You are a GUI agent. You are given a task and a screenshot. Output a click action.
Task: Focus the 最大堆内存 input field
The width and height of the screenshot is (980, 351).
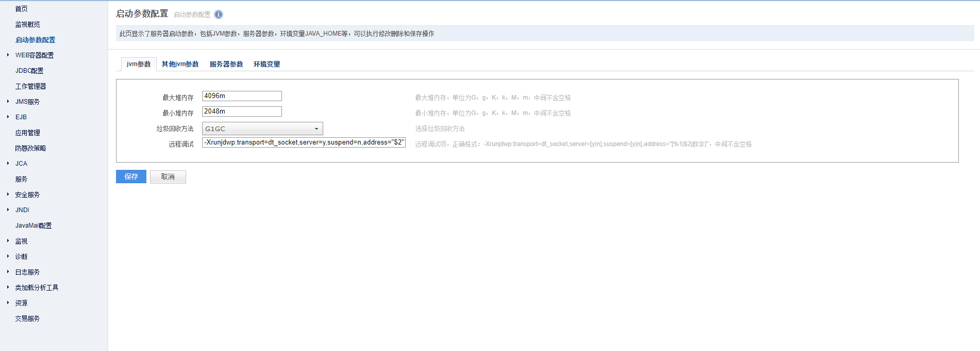point(242,96)
